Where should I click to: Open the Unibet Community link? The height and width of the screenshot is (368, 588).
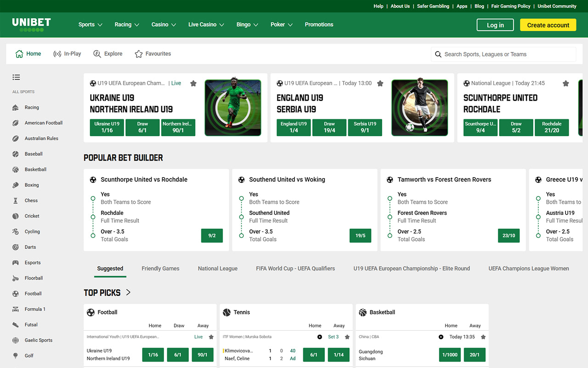557,6
